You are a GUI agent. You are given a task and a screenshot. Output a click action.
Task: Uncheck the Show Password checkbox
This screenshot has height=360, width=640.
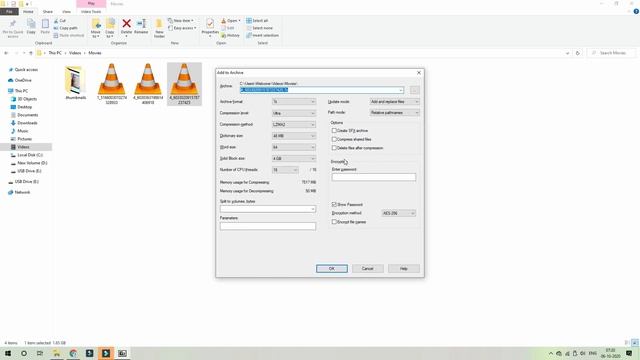click(334, 204)
